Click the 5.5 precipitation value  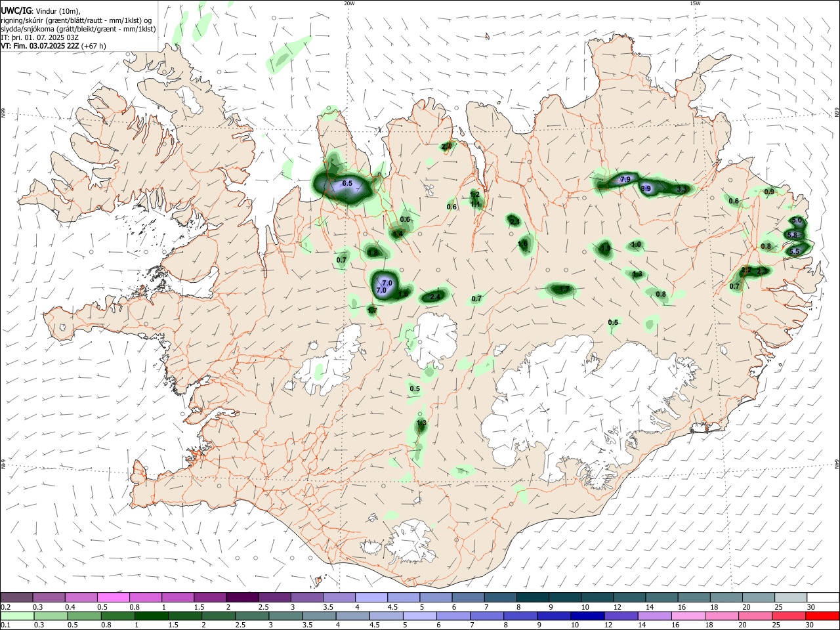click(x=794, y=251)
